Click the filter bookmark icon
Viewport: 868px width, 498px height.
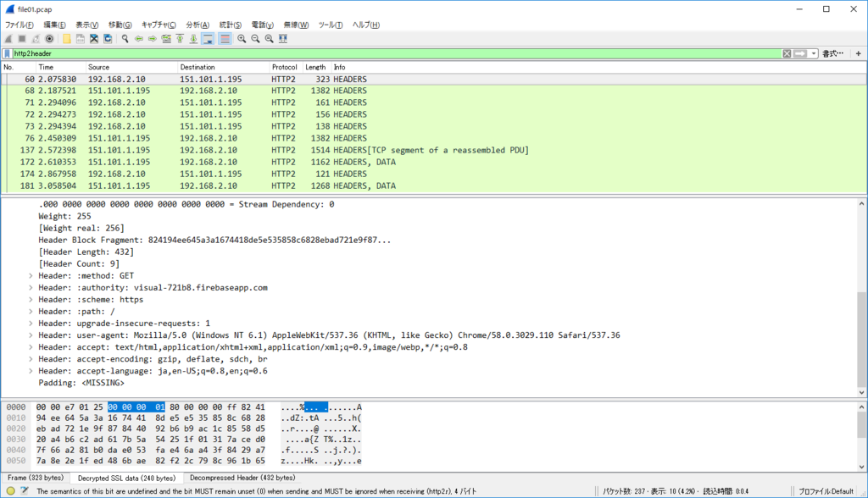[x=7, y=53]
